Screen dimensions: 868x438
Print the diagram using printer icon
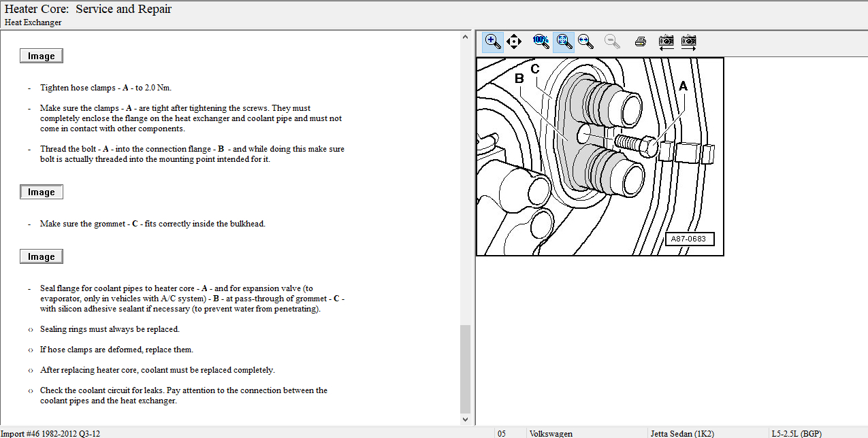(640, 41)
